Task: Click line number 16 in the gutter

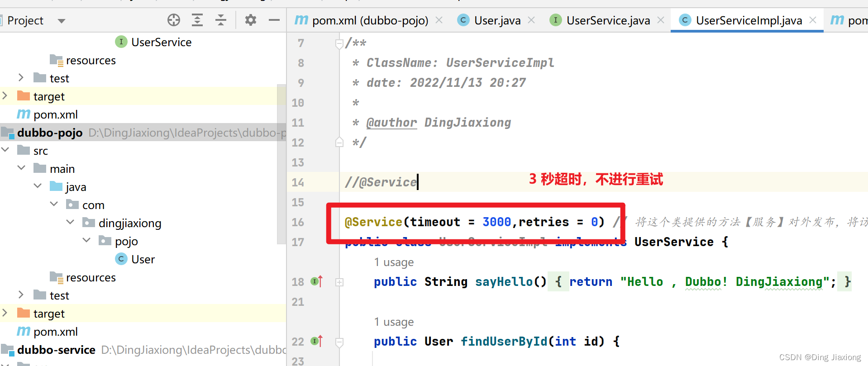Action: tap(298, 222)
